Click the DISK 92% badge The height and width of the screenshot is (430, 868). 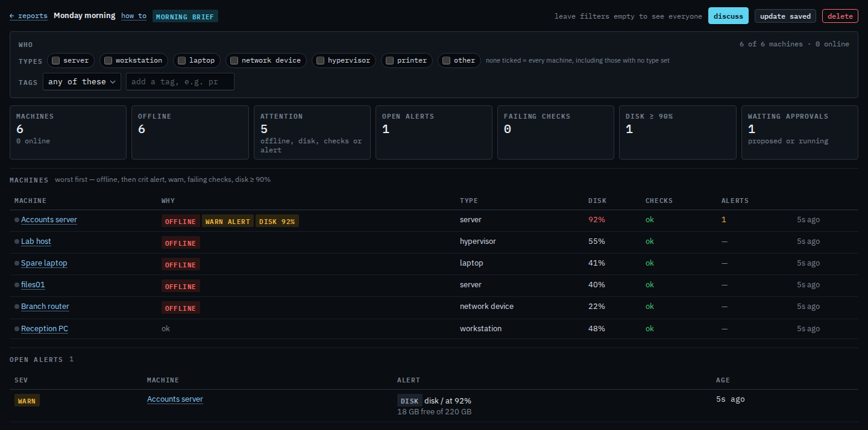pos(277,222)
